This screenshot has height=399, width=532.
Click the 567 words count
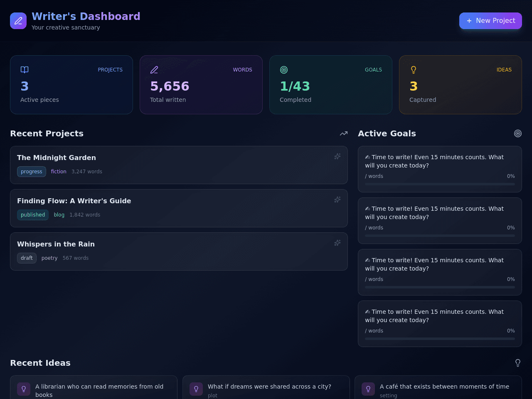pyautogui.click(x=76, y=258)
